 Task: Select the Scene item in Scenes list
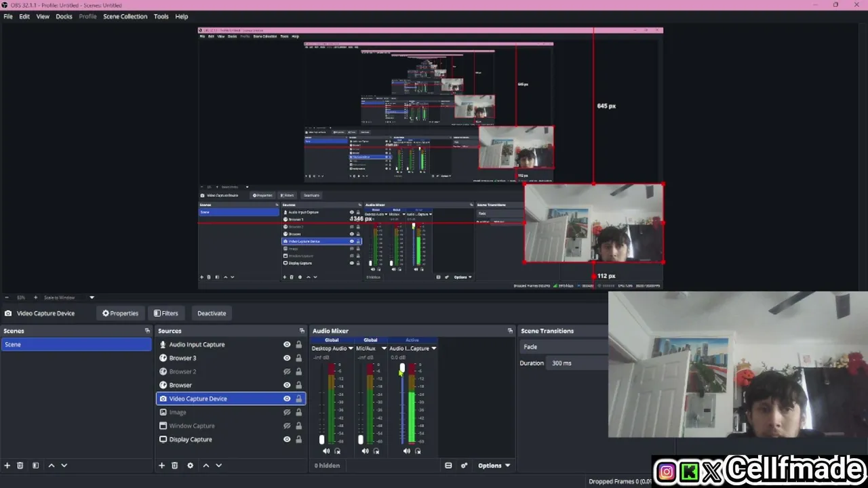[77, 344]
